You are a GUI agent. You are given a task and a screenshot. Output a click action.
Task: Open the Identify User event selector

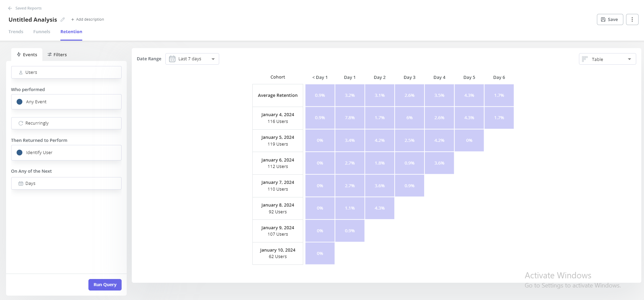coord(66,153)
